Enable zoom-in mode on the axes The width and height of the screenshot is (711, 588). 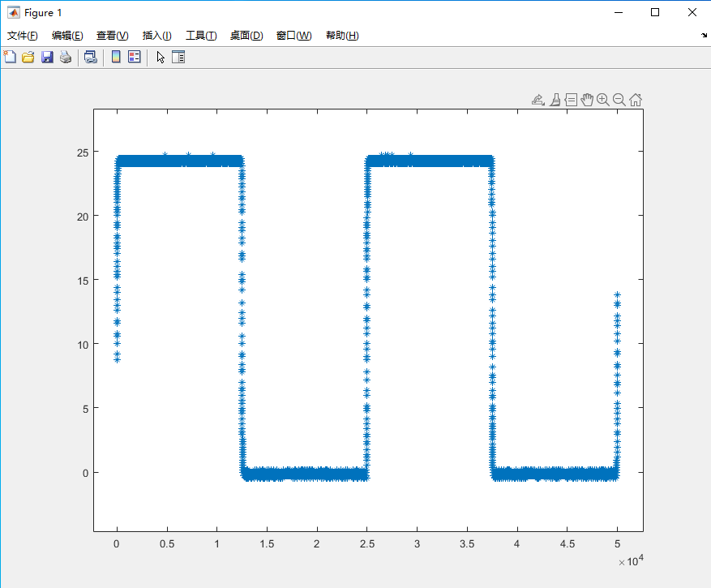click(603, 99)
